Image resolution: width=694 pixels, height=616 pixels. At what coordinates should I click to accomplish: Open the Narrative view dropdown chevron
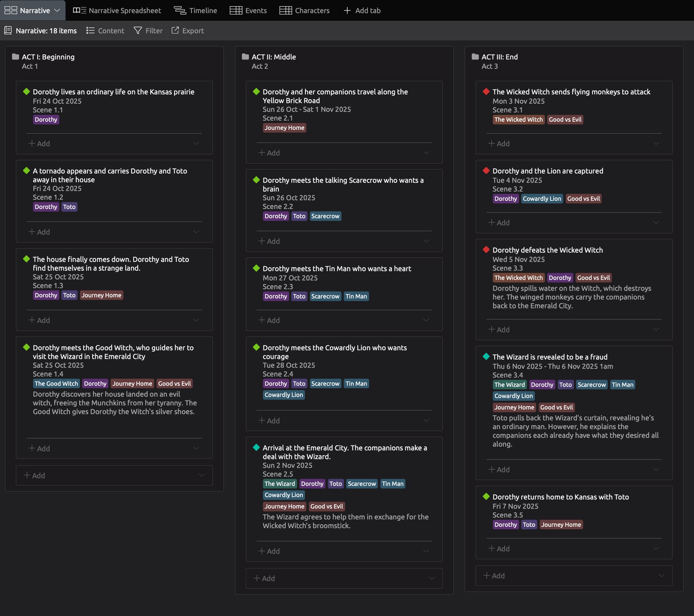pos(57,10)
